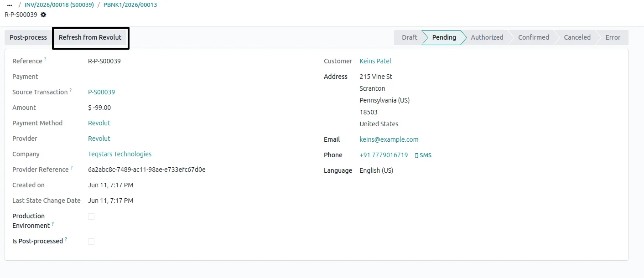Select the Authorized status stage

pos(487,37)
